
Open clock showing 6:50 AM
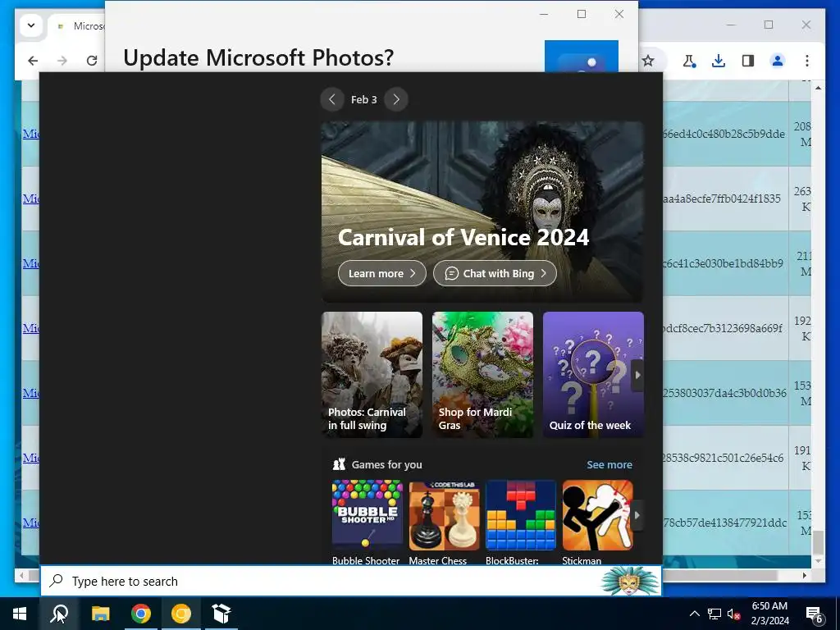[x=769, y=614]
